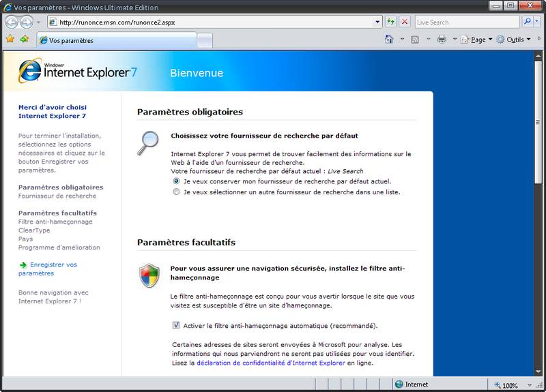
Task: Click the RSS Feeds icon
Action: 415,40
